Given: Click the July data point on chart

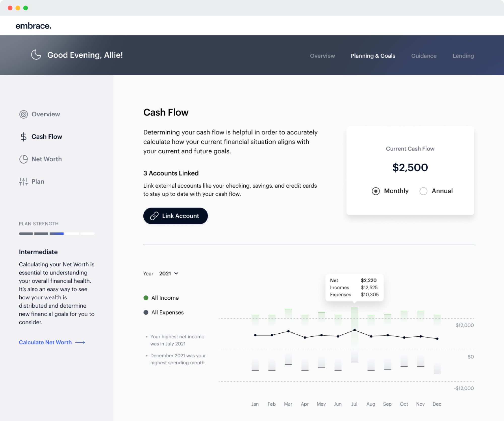Looking at the screenshot, I should click(x=354, y=330).
